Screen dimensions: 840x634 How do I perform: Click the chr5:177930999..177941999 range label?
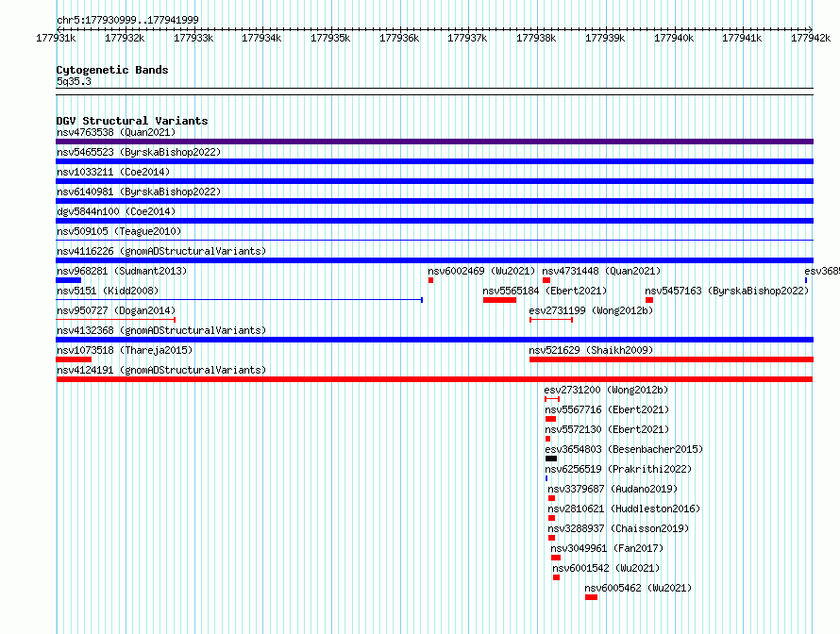coord(127,20)
